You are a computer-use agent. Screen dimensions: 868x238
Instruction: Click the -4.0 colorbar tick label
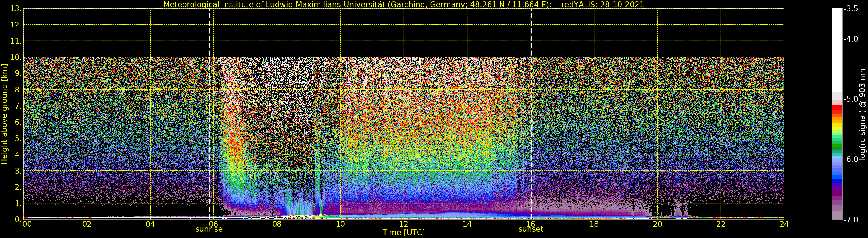851,39
